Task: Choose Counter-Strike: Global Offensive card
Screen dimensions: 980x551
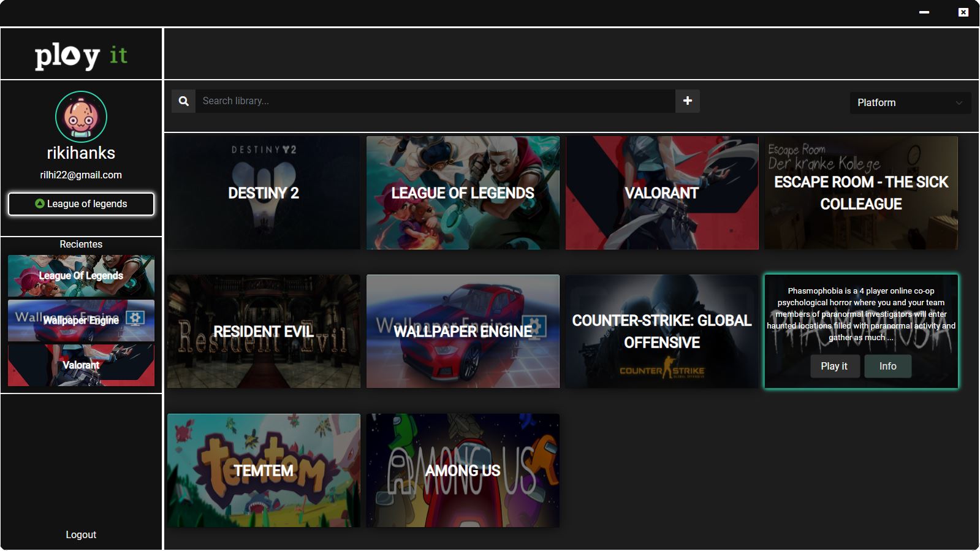Action: [661, 332]
